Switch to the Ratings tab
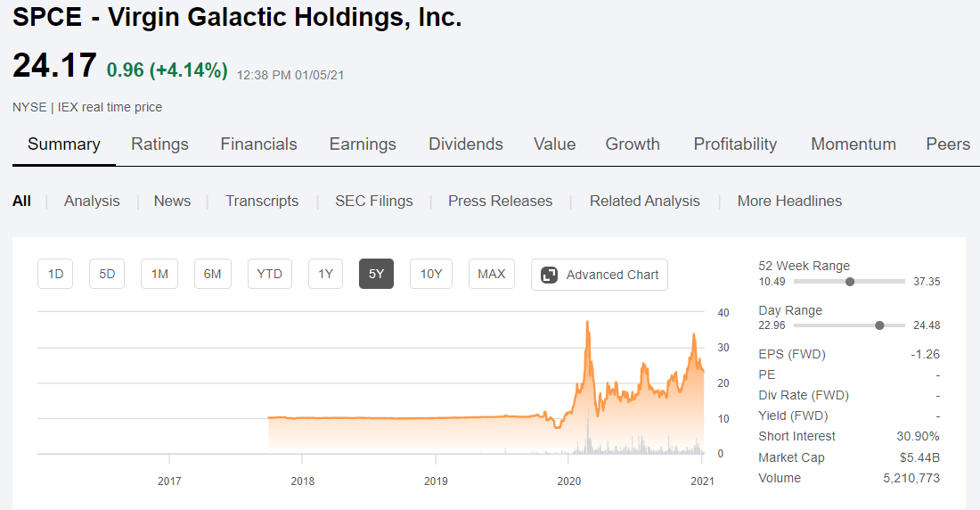 coord(159,144)
